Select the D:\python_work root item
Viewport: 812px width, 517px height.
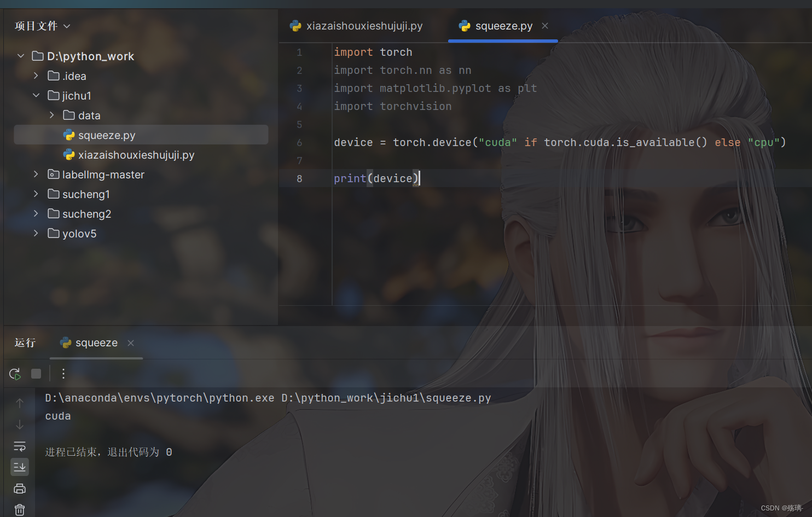pyautogui.click(x=141, y=56)
